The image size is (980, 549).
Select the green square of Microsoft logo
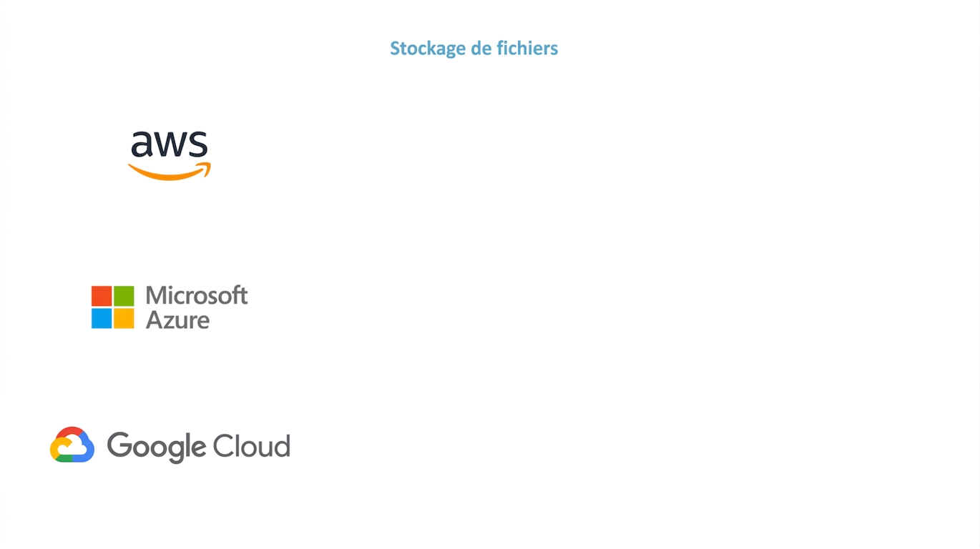124,296
